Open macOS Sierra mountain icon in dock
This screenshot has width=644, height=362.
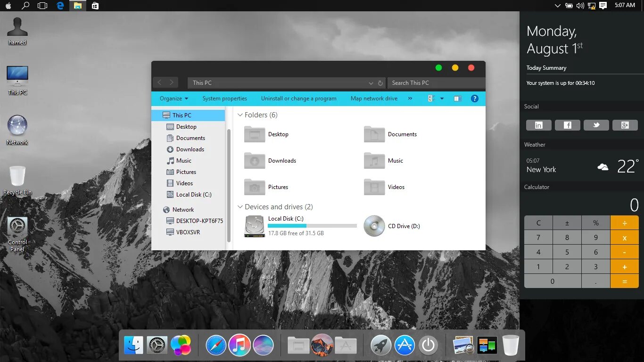coord(322,346)
